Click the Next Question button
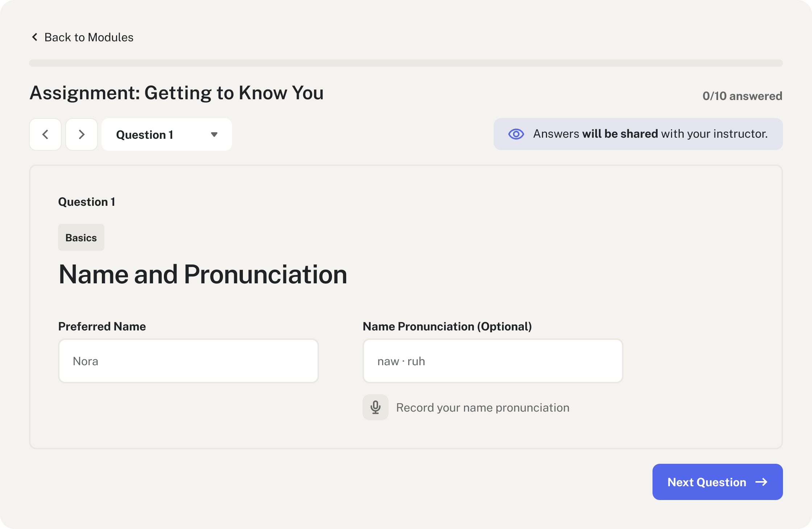Viewport: 812px width, 529px height. pos(718,482)
